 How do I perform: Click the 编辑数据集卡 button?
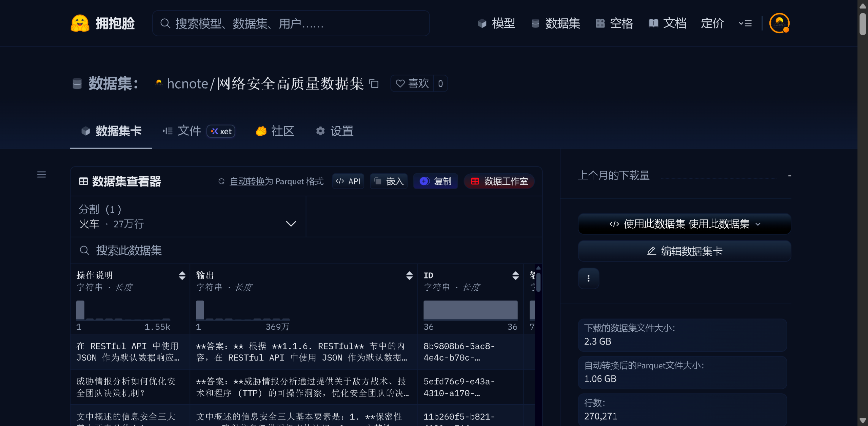coord(684,251)
